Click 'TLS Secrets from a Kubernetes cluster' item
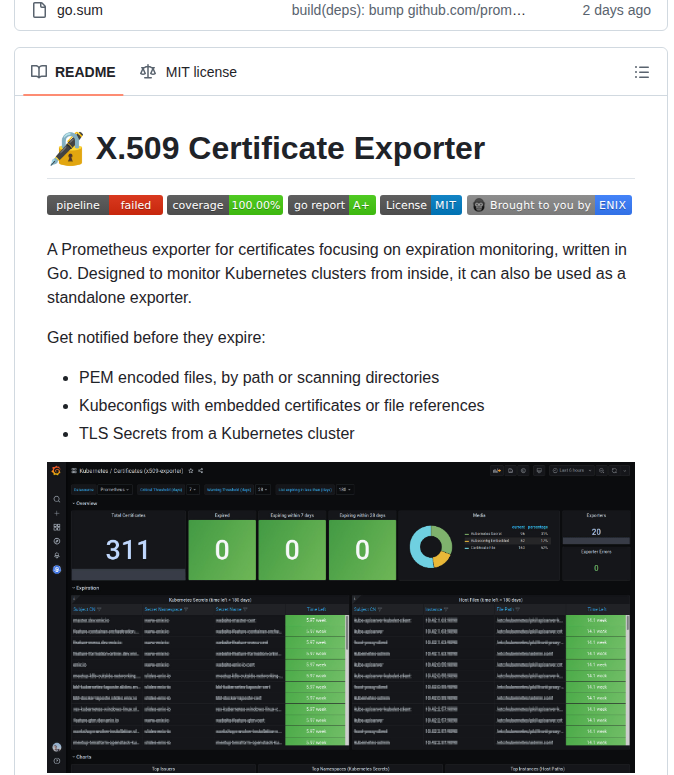 tap(216, 433)
